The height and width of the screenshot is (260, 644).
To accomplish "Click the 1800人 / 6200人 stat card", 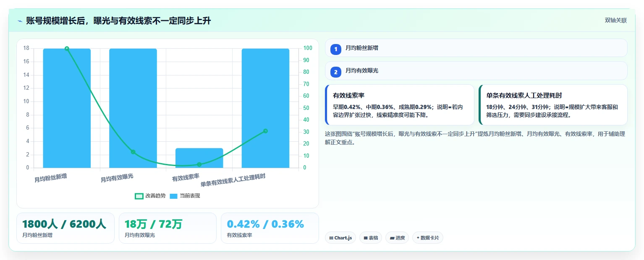I will coord(65,228).
